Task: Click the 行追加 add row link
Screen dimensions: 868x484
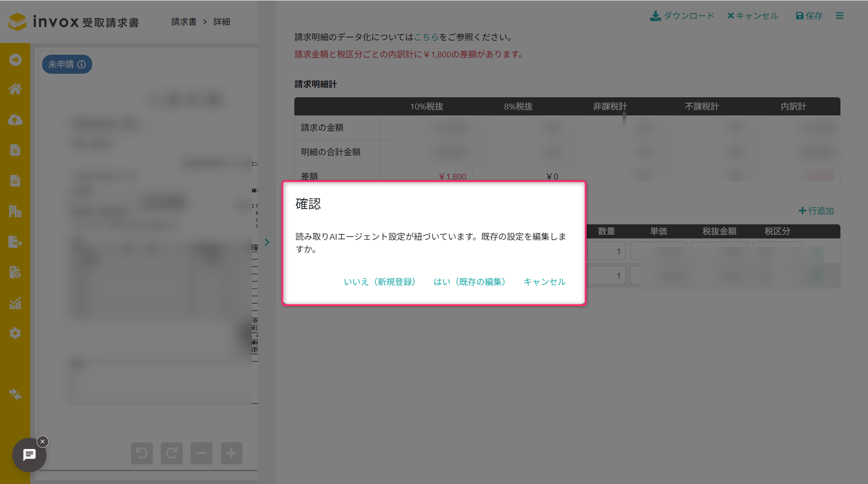Action: (816, 211)
